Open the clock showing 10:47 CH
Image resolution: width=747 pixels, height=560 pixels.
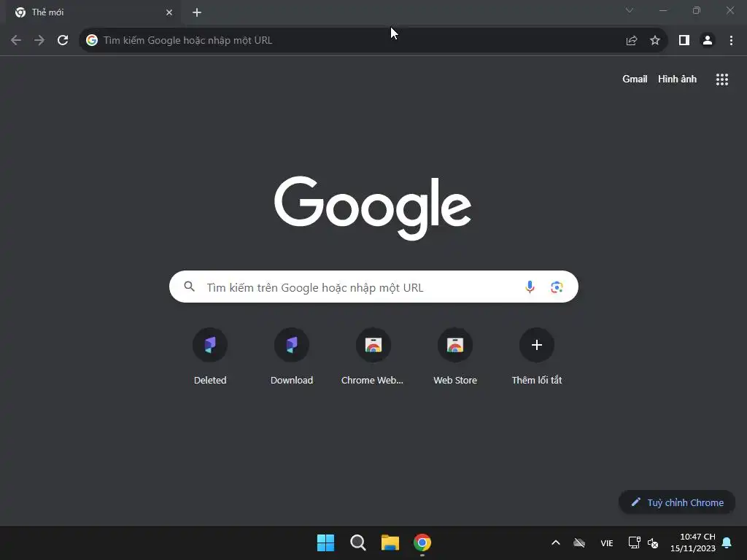coord(693,542)
